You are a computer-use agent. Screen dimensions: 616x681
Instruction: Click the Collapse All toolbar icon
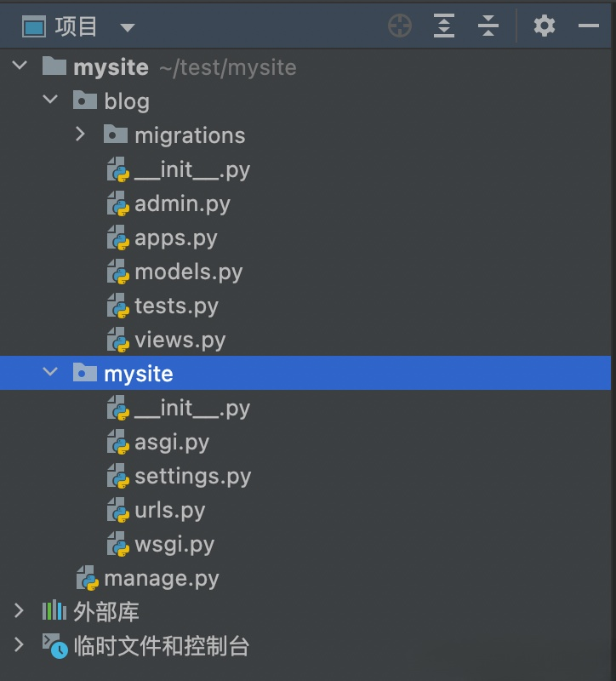[488, 26]
